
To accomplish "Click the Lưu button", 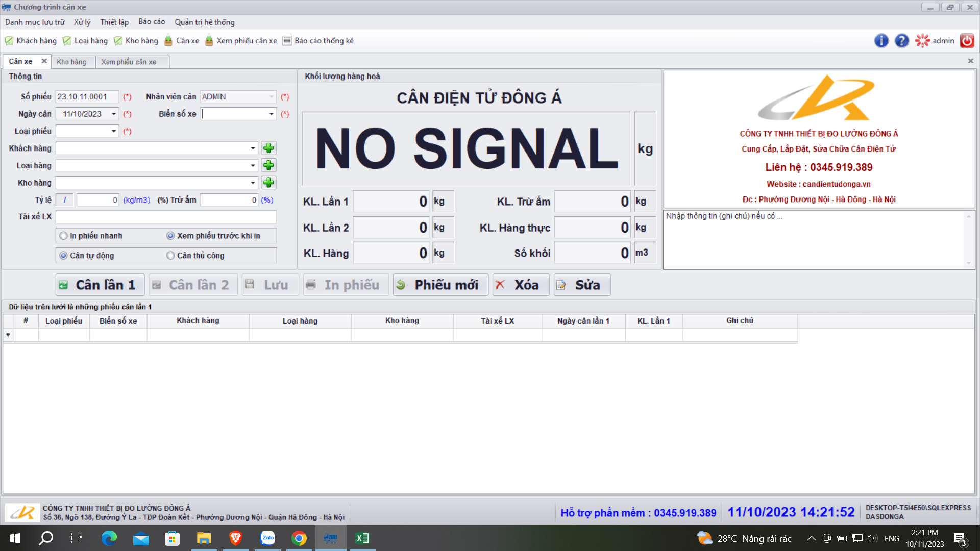I will 270,285.
